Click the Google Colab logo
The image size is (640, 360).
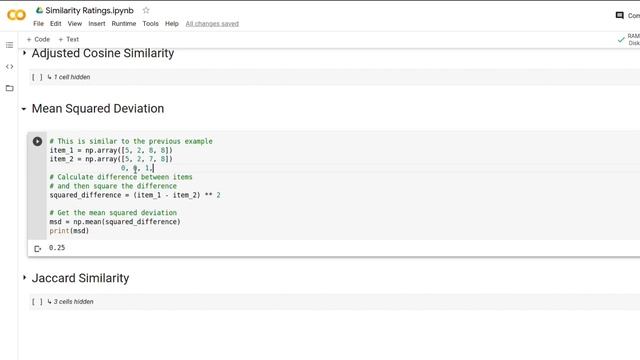pos(16,15)
